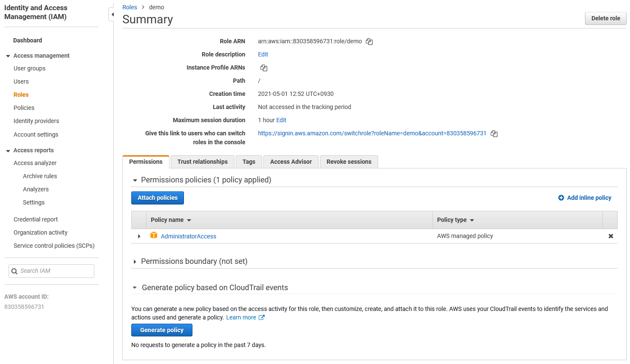Viewport: 630px width, 364px height.
Task: Click the Learn more external link icon
Action: pos(262,317)
